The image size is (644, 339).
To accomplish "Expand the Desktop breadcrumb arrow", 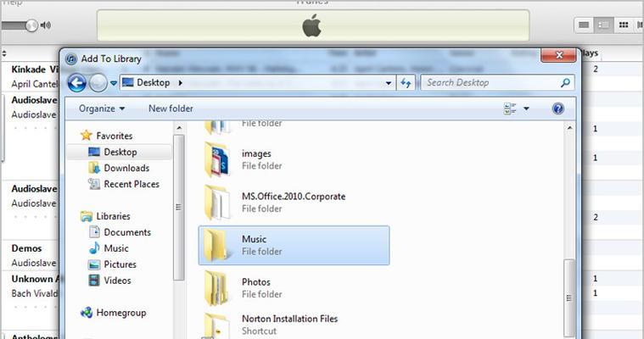I will click(x=181, y=83).
